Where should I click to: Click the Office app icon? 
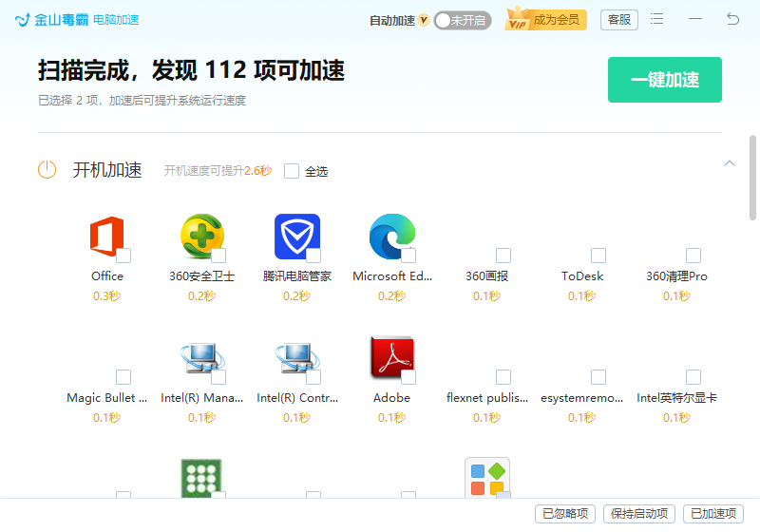(x=105, y=236)
